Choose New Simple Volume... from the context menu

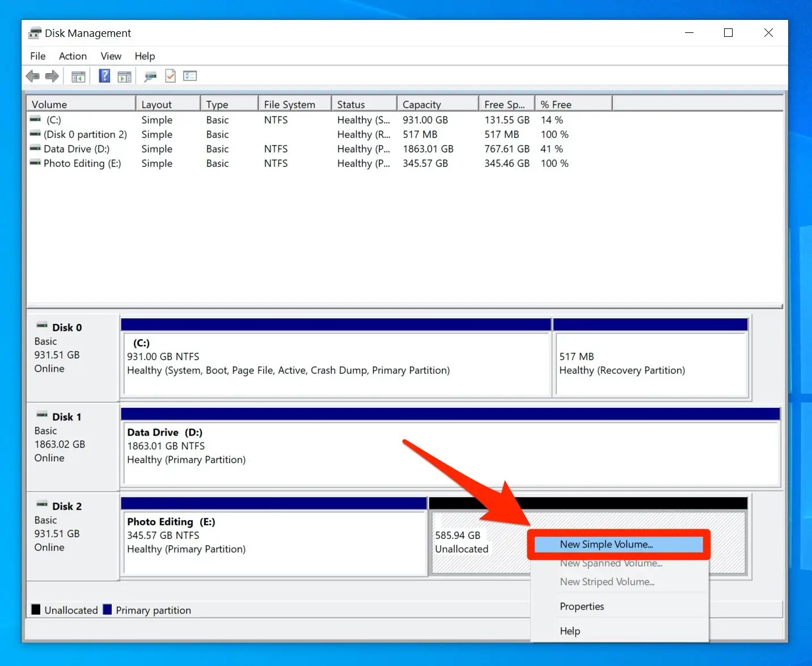619,545
